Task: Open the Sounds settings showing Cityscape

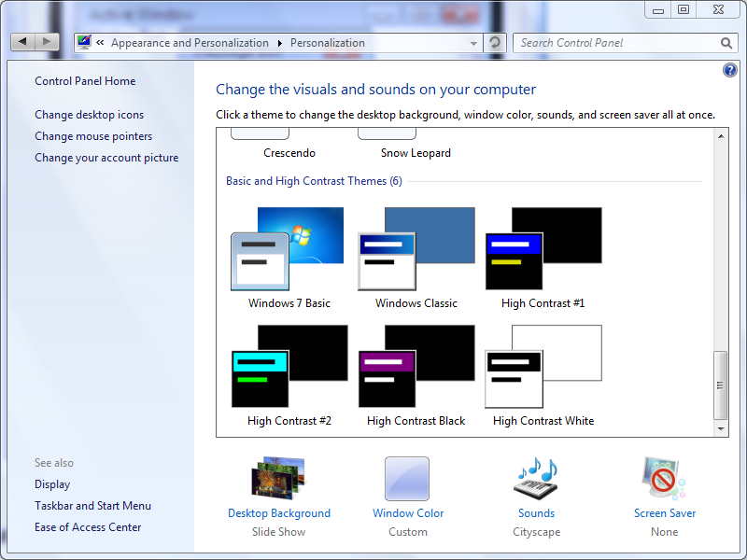Action: click(536, 512)
